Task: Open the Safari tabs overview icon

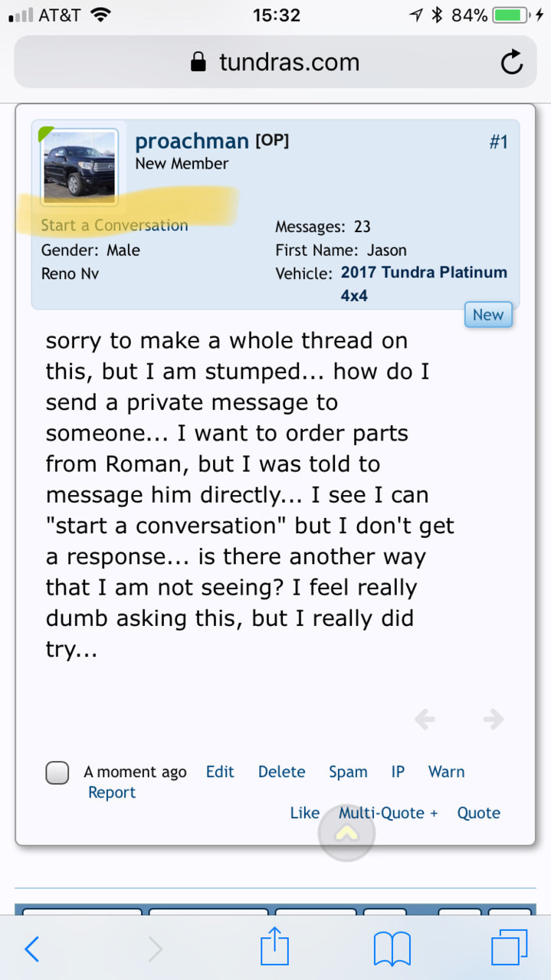Action: pyautogui.click(x=510, y=948)
